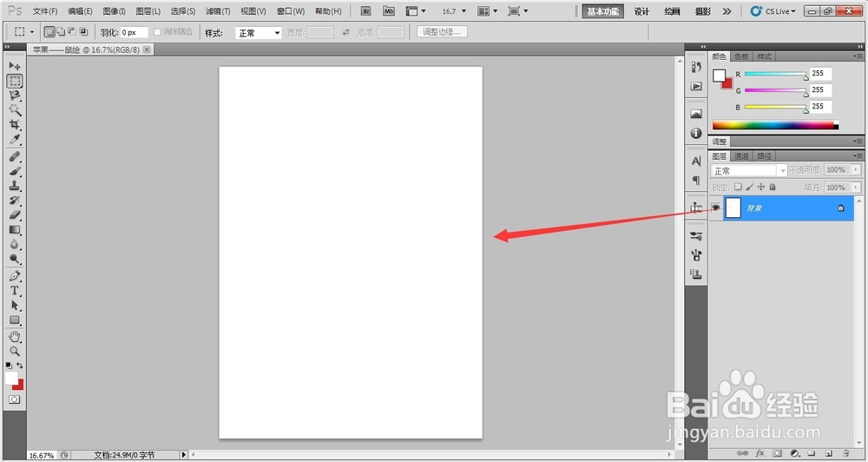
Task: Hide the 背景 layer with eye icon
Action: pos(716,208)
